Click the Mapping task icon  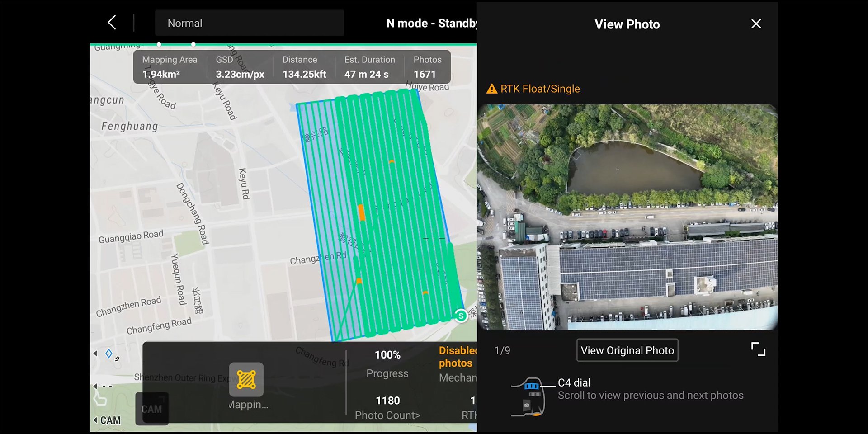pos(246,380)
